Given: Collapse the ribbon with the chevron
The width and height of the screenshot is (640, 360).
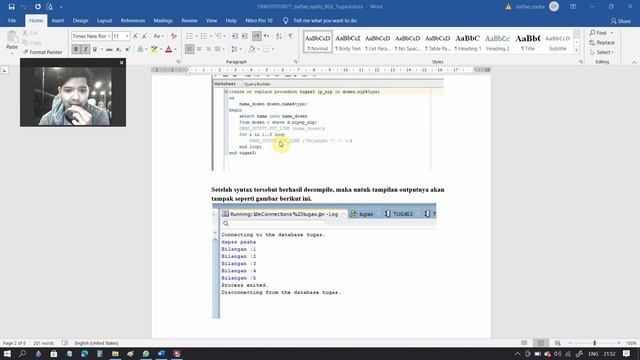Looking at the screenshot, I should tap(634, 62).
